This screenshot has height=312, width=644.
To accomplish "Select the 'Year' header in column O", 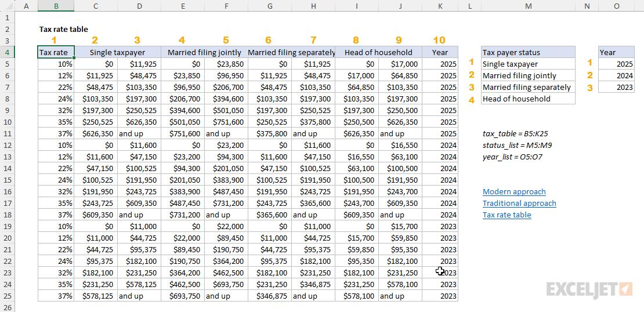I will click(617, 52).
